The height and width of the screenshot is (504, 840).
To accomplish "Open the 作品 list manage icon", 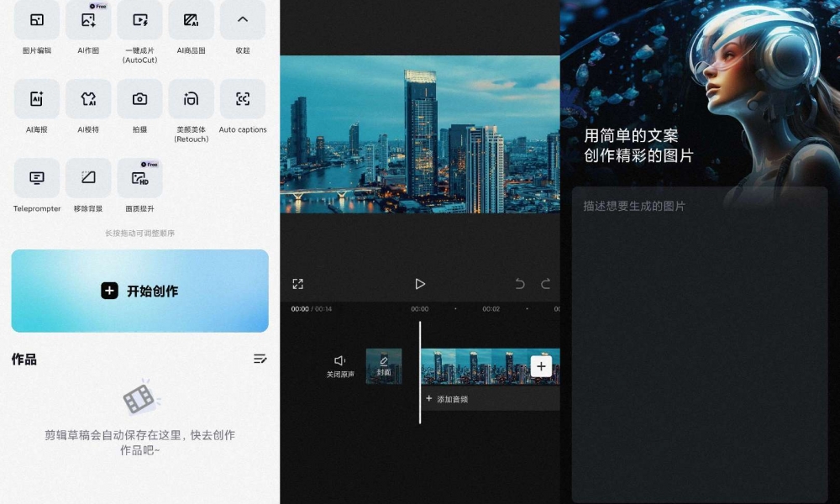I will pyautogui.click(x=260, y=359).
